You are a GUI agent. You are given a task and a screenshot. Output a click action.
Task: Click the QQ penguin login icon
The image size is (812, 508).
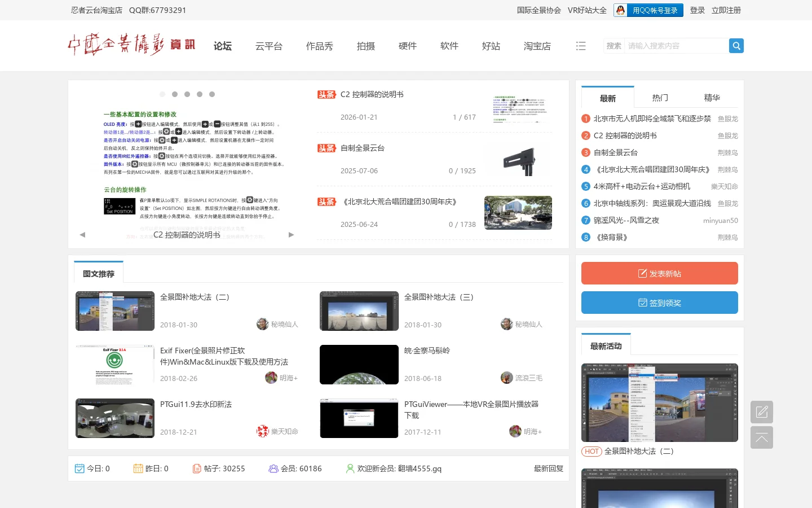tap(620, 10)
